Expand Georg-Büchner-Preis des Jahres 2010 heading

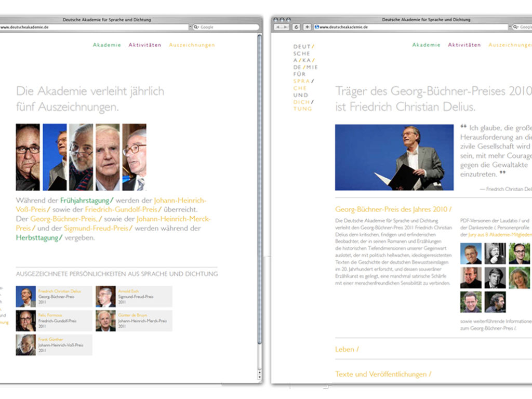click(x=393, y=209)
